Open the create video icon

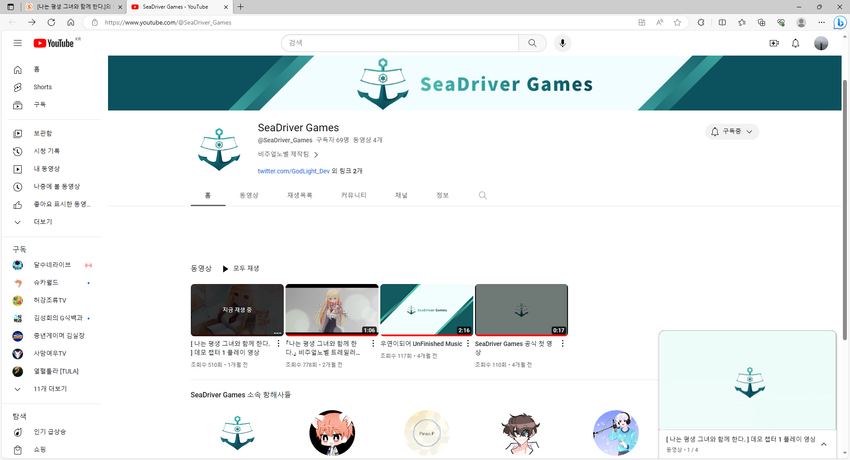pyautogui.click(x=774, y=43)
